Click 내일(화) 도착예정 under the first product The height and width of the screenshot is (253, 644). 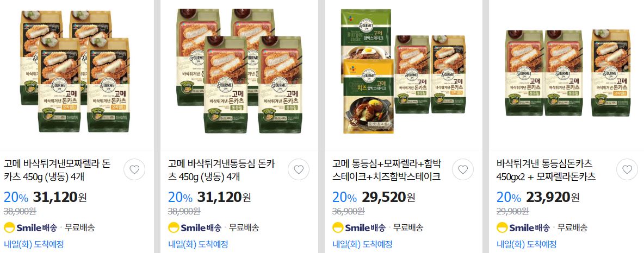[x=34, y=244]
